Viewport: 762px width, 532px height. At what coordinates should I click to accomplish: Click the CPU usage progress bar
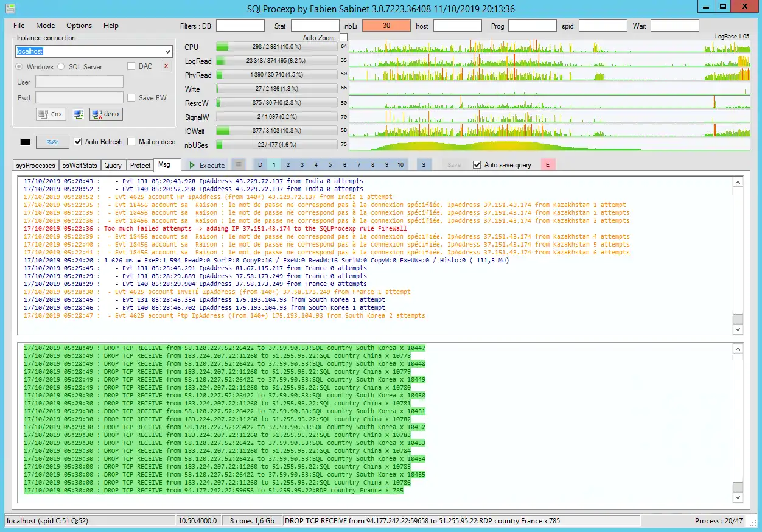point(276,47)
